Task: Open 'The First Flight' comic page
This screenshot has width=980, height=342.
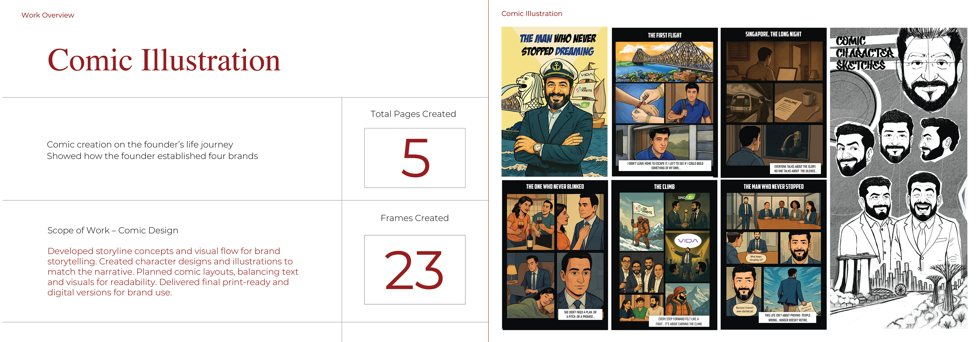Action: pyautogui.click(x=665, y=102)
